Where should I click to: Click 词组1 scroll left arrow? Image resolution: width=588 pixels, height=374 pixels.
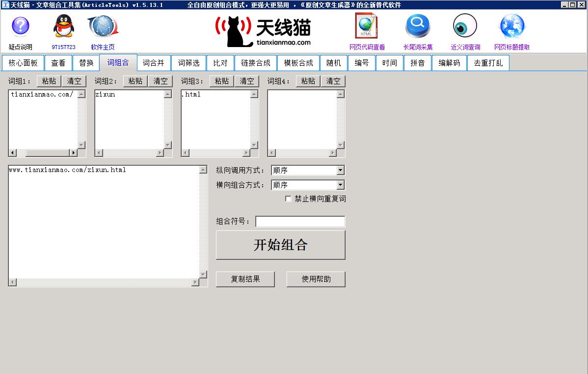pos(13,153)
